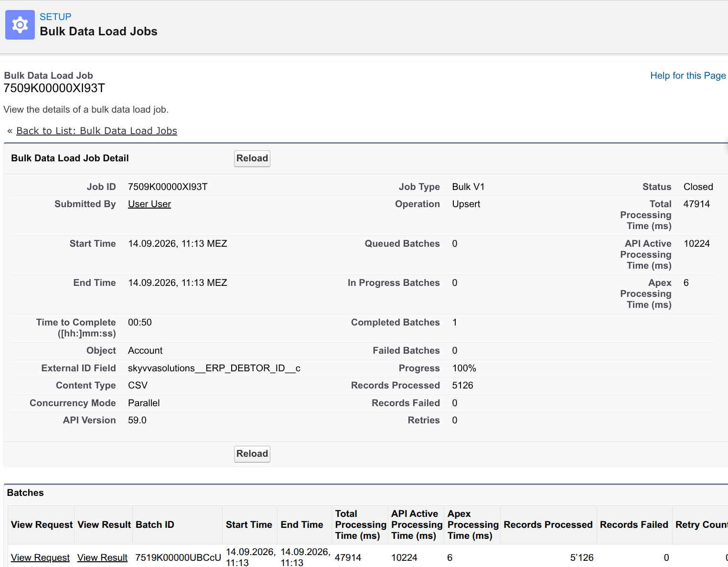The width and height of the screenshot is (728, 567).
Task: Click the Total Processing Time column header
Action: pyautogui.click(x=360, y=525)
